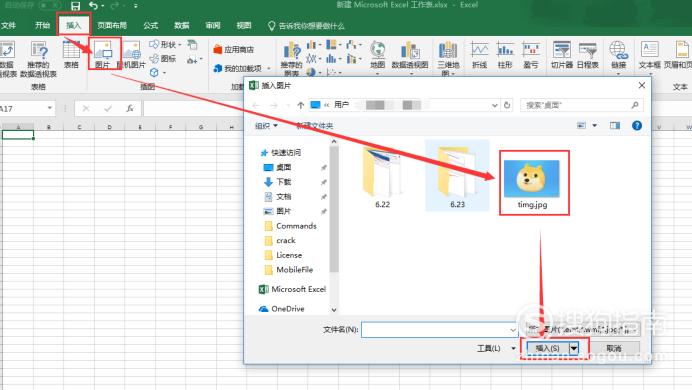Viewport: 692px width, 390px height.
Task: Select the 6.23 folder
Action: click(x=457, y=176)
